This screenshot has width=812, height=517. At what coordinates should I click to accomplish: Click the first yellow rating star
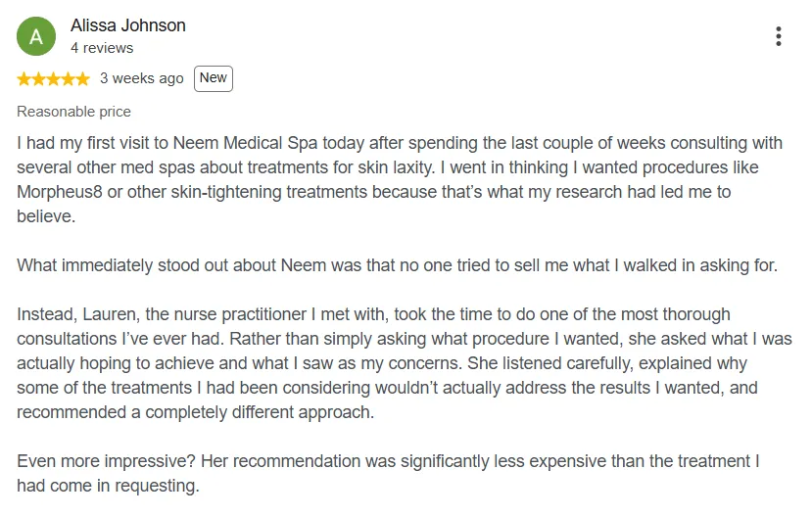click(x=24, y=78)
